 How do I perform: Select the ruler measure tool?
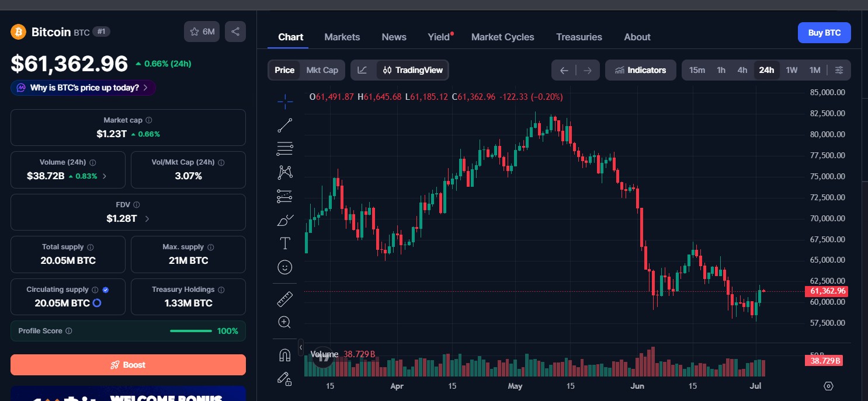[x=285, y=299]
